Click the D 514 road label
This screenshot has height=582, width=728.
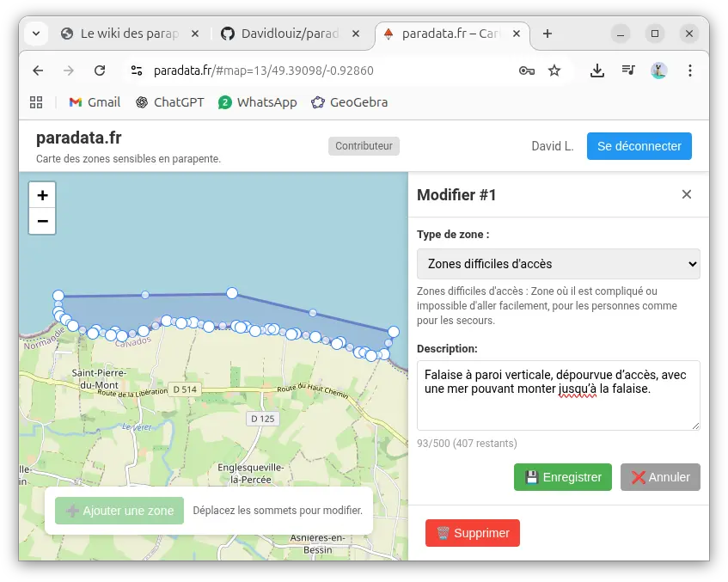click(185, 389)
